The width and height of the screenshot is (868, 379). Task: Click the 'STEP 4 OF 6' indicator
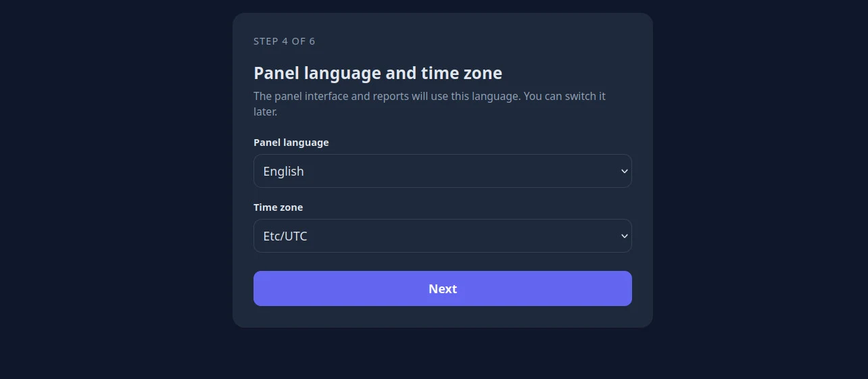coord(285,41)
